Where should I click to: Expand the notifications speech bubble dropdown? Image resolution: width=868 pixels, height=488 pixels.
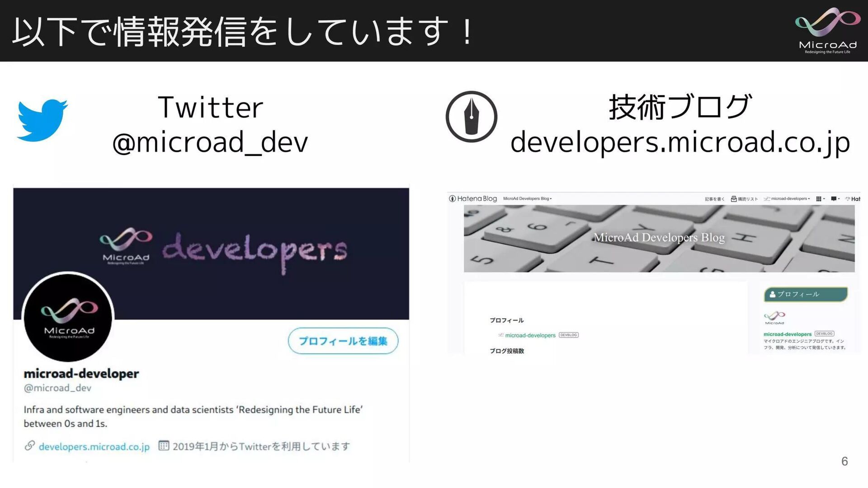pyautogui.click(x=835, y=199)
